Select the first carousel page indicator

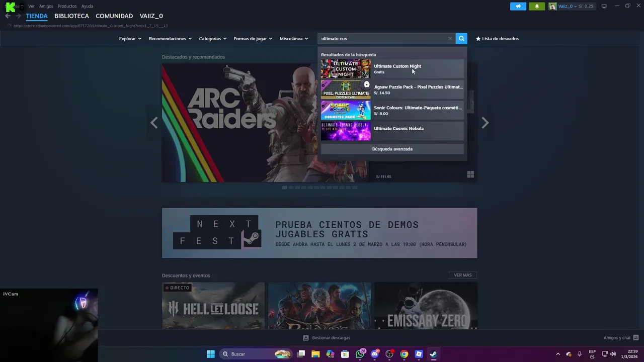284,188
